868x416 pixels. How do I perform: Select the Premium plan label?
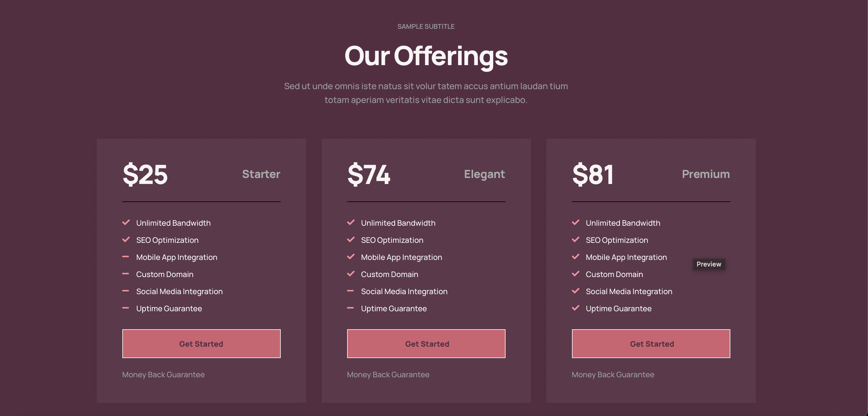click(x=706, y=174)
